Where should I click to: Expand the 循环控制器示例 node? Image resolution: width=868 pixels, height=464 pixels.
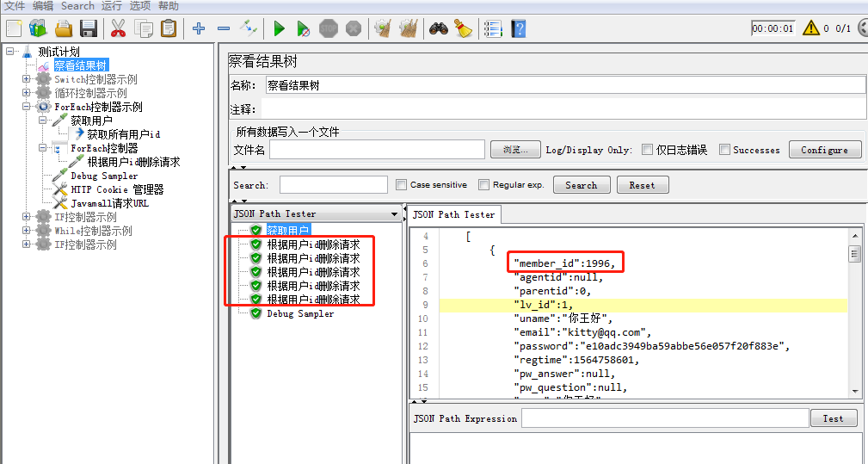[26, 92]
